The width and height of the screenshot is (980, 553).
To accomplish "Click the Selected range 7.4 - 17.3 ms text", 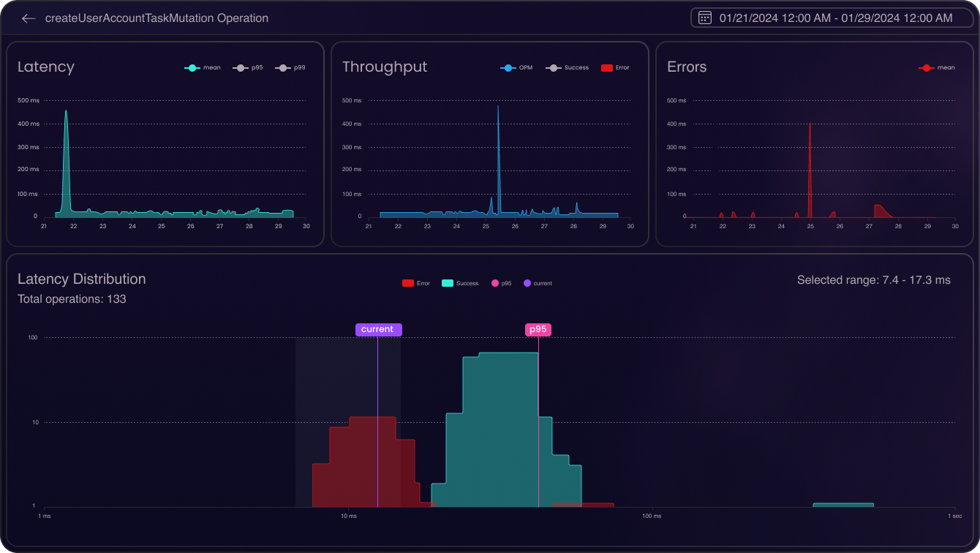I will [875, 279].
